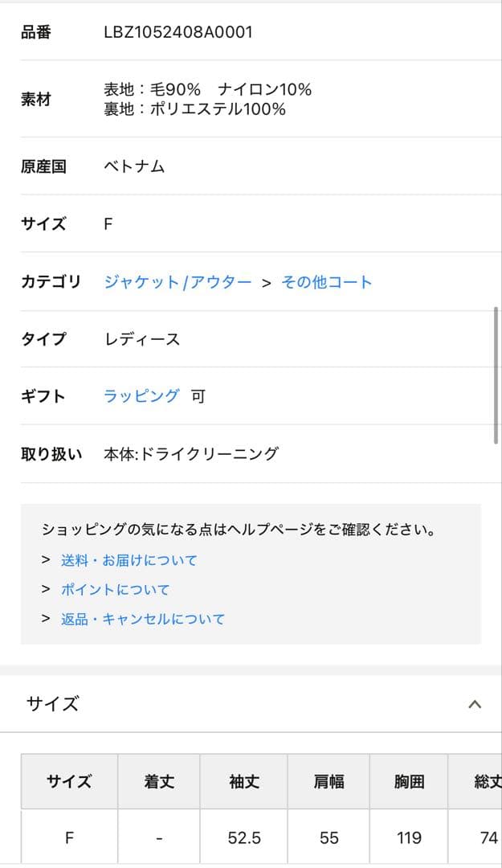Tap the サイズ section header title
This screenshot has width=502, height=868.
coord(53,705)
